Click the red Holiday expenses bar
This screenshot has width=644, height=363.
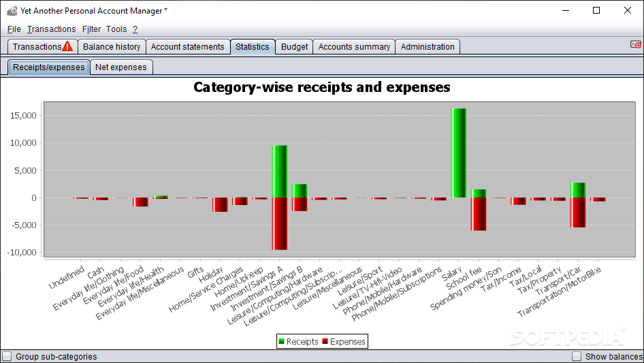(220, 205)
